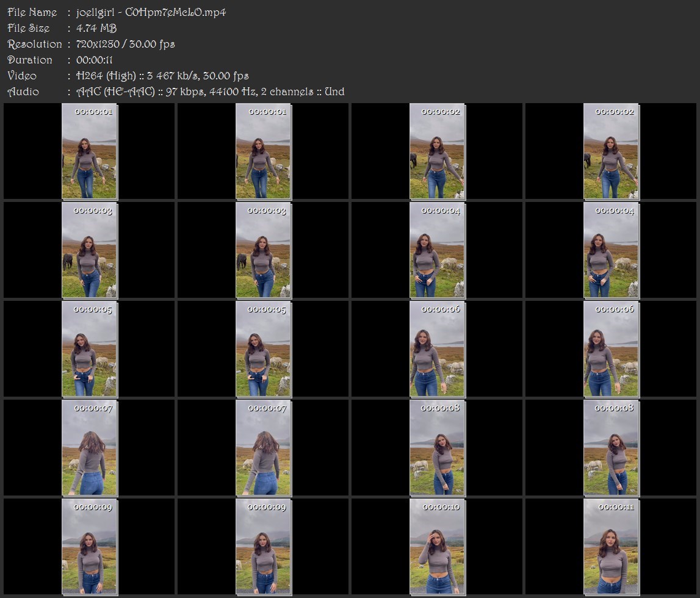Open the thumbnail stamped 00:00:10
Viewport: 700px width, 598px height.
[438, 547]
